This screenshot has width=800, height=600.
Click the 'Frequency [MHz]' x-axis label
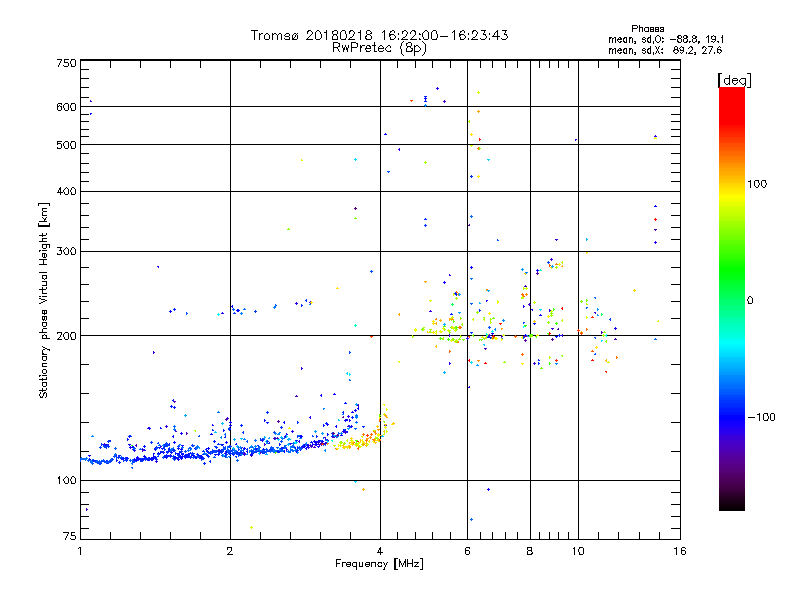click(379, 564)
